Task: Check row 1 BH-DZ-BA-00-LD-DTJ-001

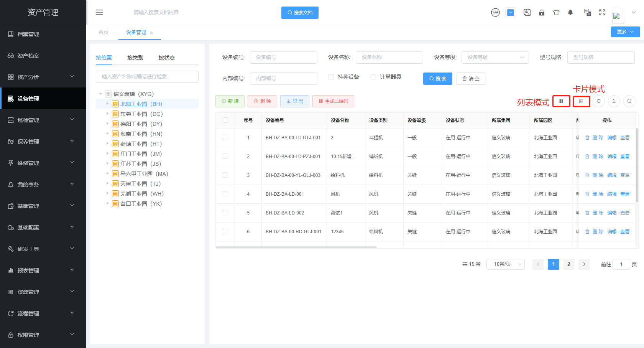Action: [225, 137]
